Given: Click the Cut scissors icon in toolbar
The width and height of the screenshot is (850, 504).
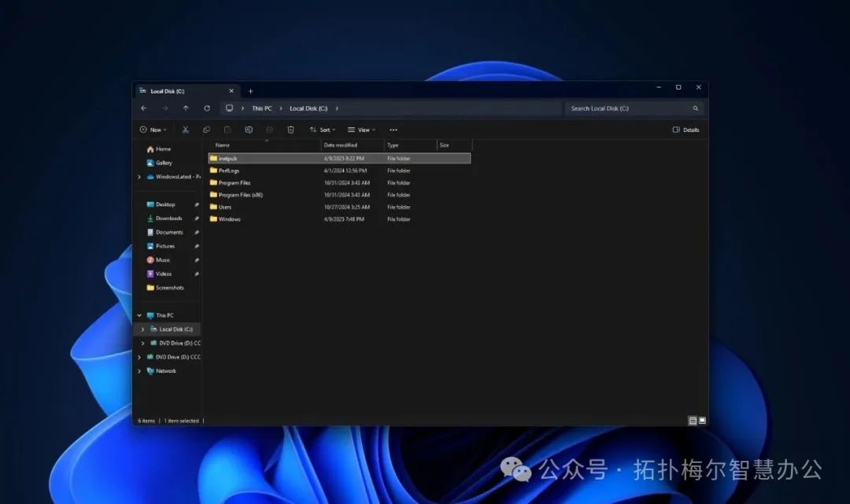Looking at the screenshot, I should pyautogui.click(x=186, y=130).
